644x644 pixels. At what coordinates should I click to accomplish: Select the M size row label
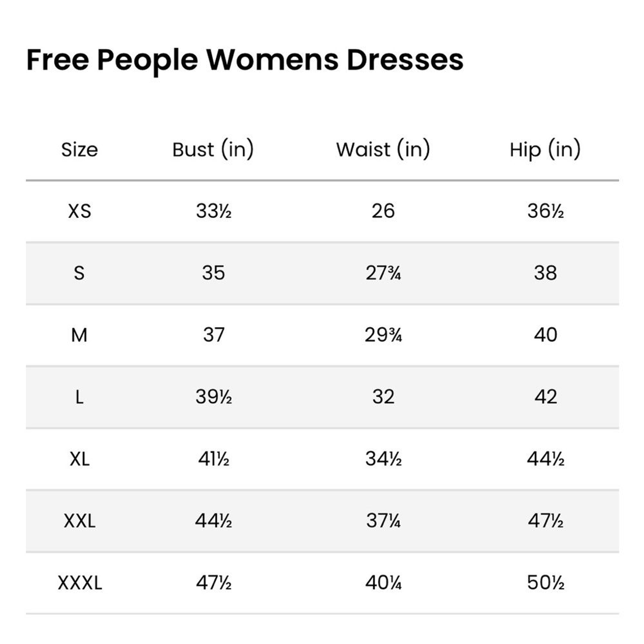pyautogui.click(x=79, y=335)
